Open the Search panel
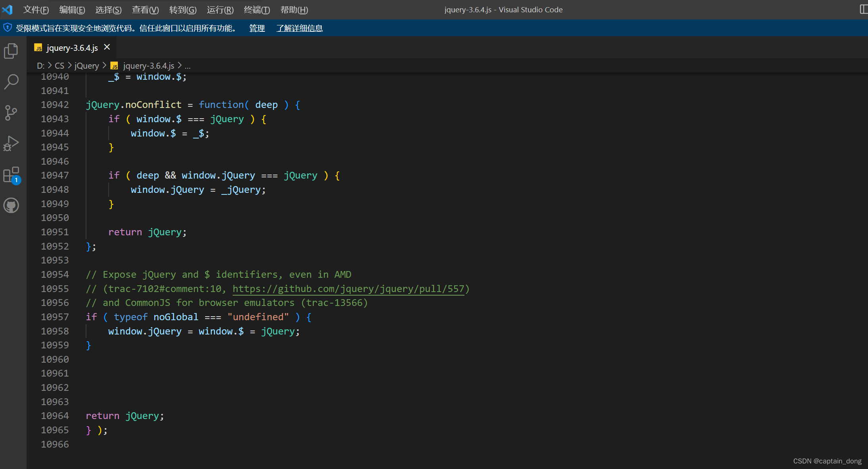 click(11, 81)
